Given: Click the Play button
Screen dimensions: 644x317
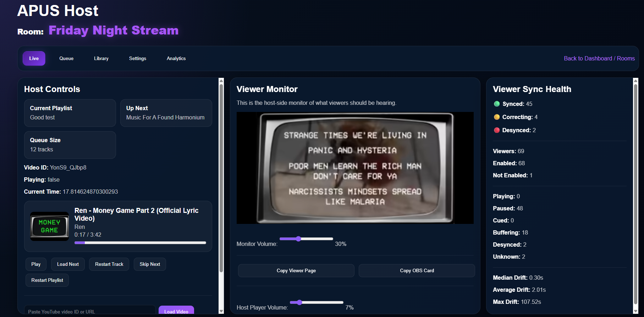Looking at the screenshot, I should [36, 264].
